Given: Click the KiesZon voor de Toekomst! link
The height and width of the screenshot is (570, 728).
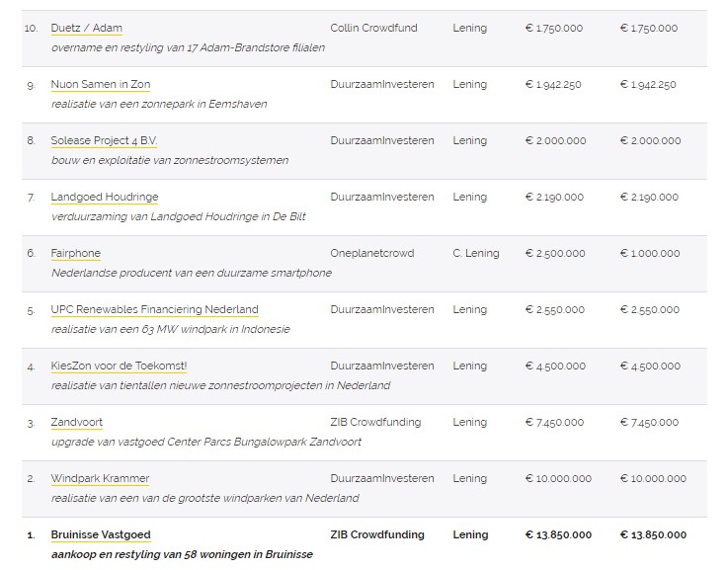Looking at the screenshot, I should click(x=120, y=366).
